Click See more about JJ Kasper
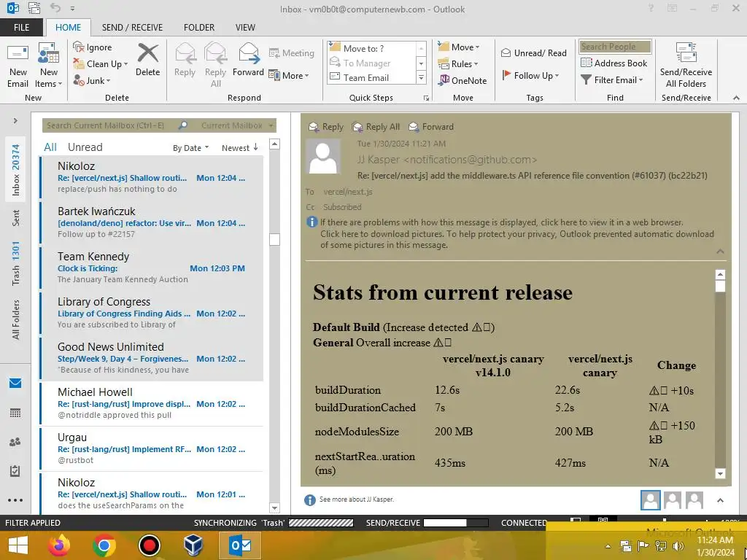Viewport: 747px width, 560px height. [356, 499]
